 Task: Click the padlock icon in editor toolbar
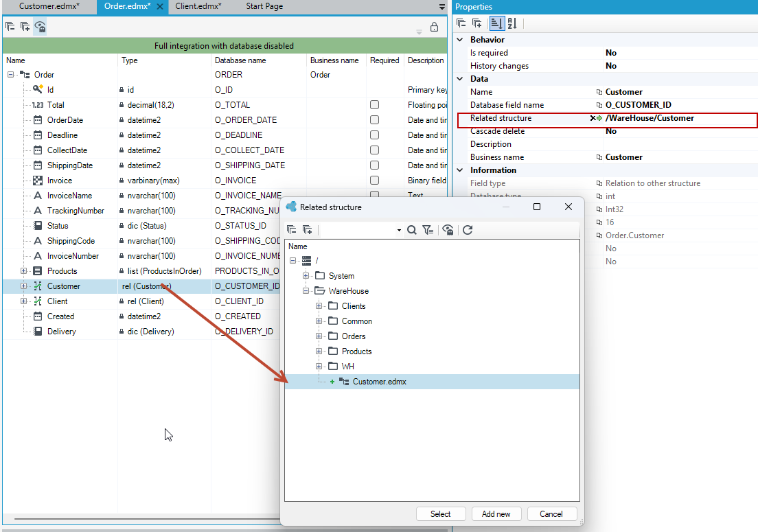pos(434,27)
